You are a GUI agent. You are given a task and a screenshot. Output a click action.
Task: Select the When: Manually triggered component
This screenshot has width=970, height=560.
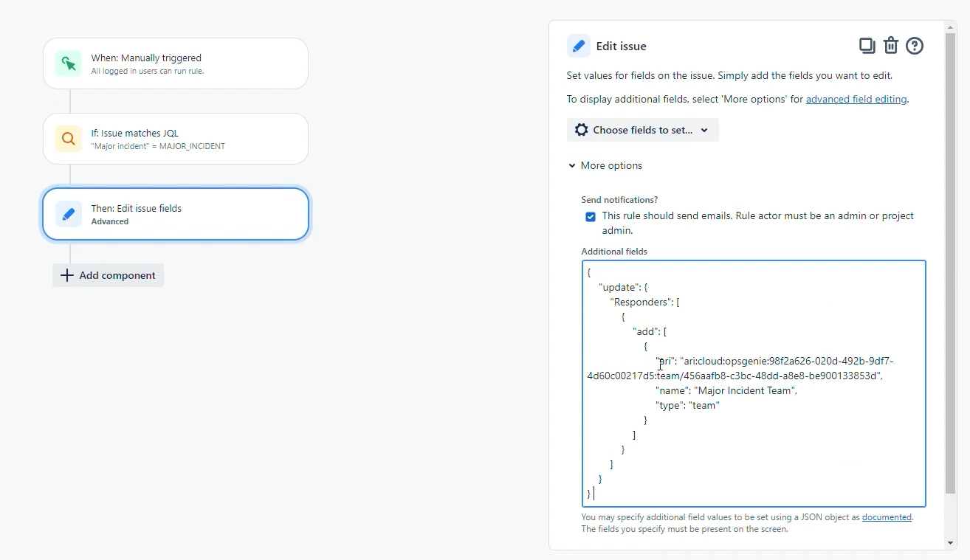(176, 63)
